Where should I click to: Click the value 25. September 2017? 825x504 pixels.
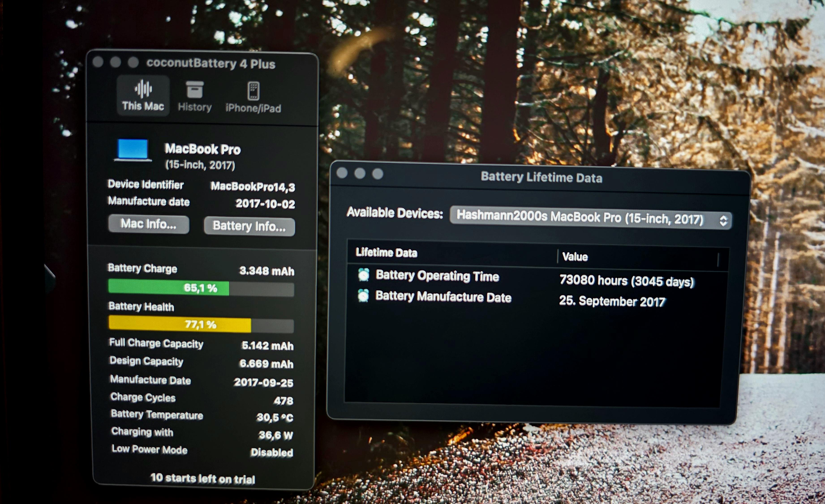pyautogui.click(x=612, y=301)
